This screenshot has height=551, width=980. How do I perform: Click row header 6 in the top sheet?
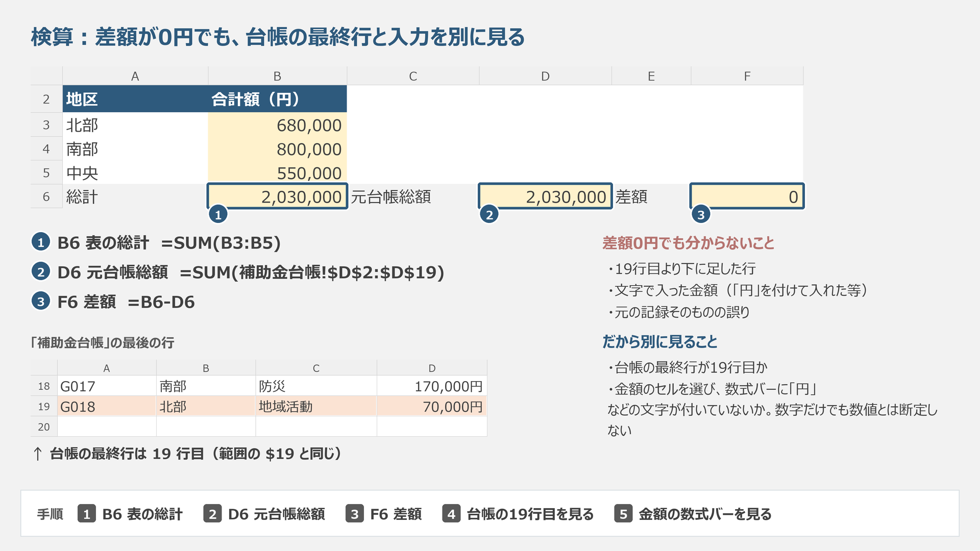(46, 196)
